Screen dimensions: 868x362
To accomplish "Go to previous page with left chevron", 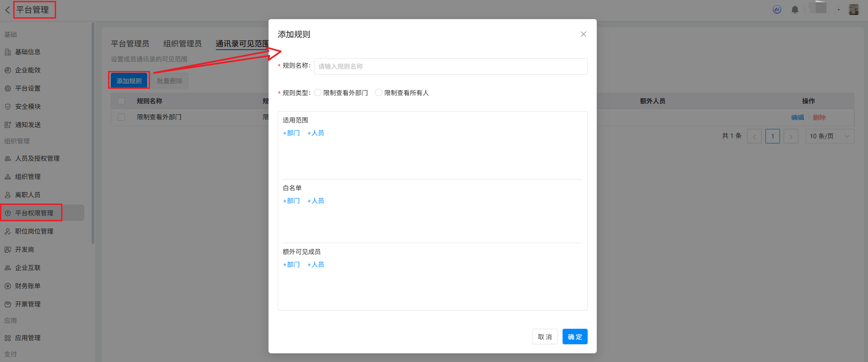I will [x=754, y=136].
